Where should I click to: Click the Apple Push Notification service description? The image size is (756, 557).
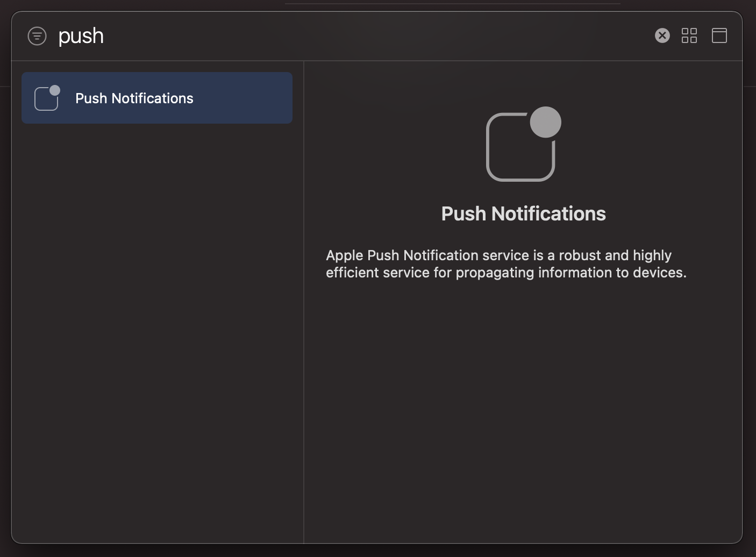(506, 263)
